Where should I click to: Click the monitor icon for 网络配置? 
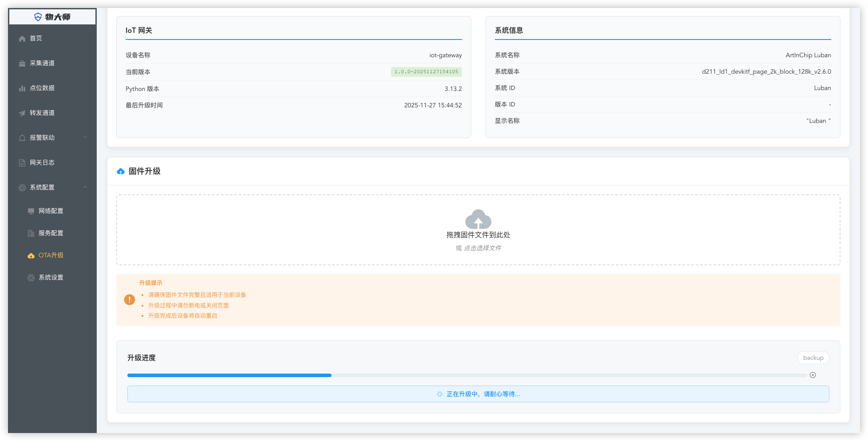coord(31,211)
